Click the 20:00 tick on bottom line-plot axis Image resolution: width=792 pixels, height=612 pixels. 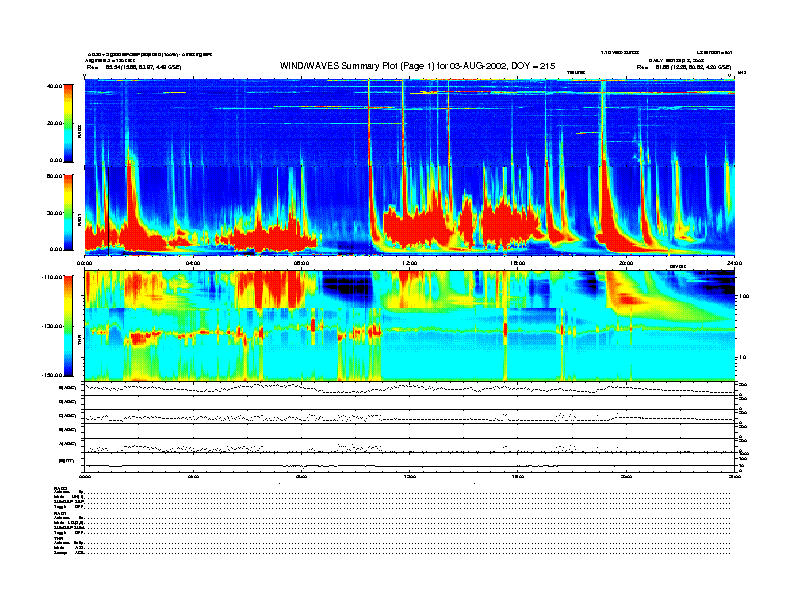click(626, 476)
